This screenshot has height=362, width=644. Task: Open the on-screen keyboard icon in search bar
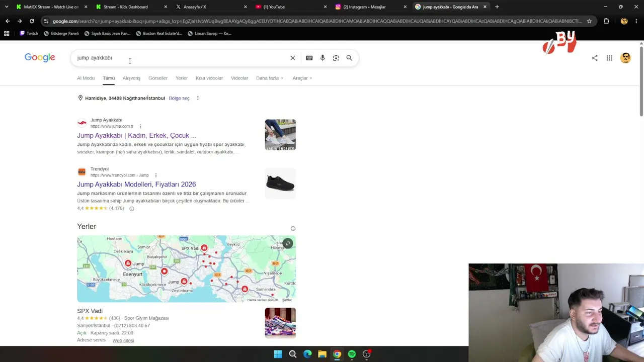pos(309,58)
